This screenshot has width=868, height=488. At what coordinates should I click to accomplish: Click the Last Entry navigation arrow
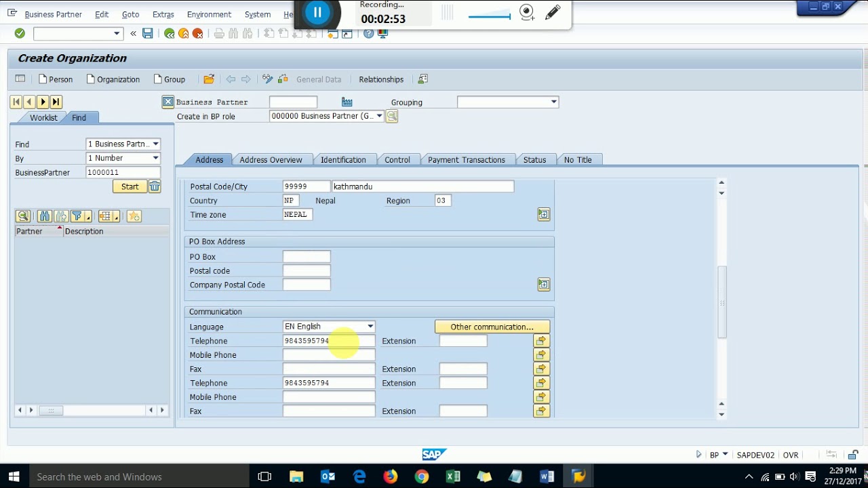tap(56, 102)
